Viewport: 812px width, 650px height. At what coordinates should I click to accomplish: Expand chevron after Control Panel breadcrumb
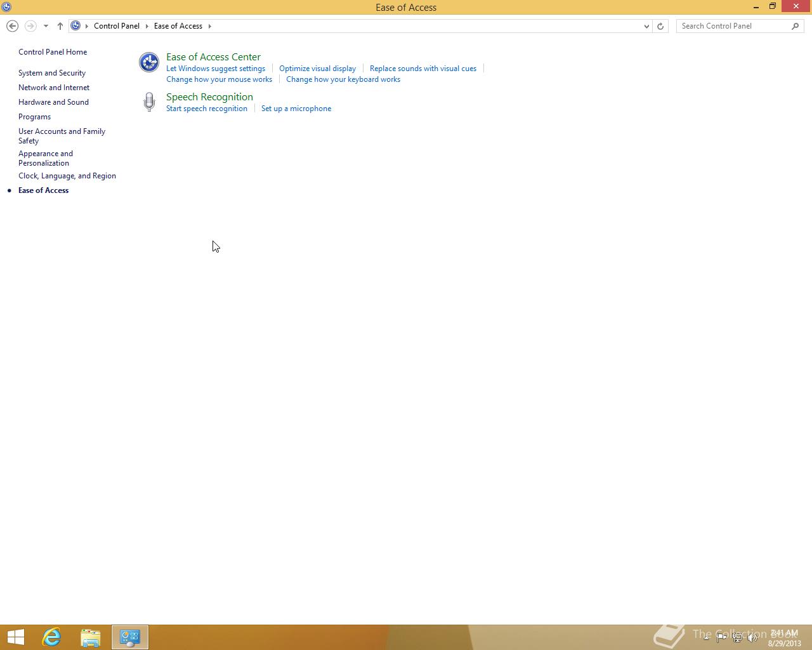[x=147, y=26]
